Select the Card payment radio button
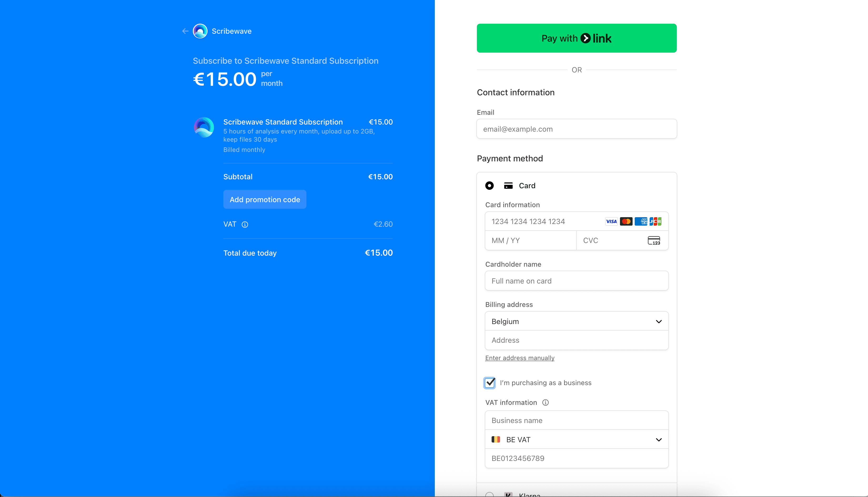The width and height of the screenshot is (868, 497). click(x=489, y=185)
